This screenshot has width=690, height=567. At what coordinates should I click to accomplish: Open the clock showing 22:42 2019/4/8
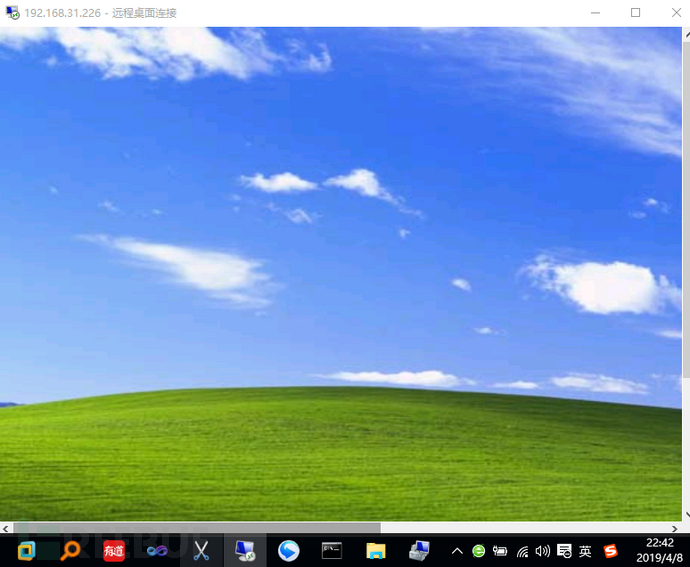(660, 550)
